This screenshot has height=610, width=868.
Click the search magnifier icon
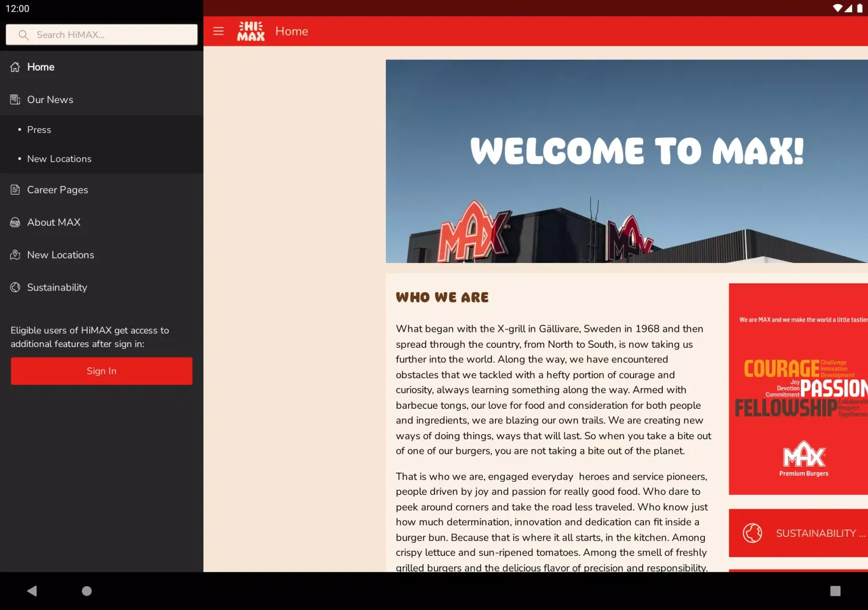(24, 35)
